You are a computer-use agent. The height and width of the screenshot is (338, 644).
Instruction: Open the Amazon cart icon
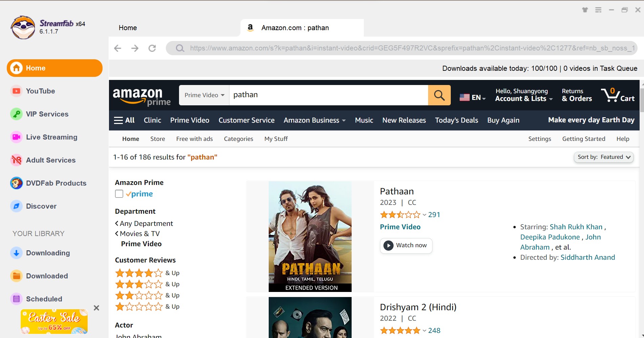coord(618,95)
